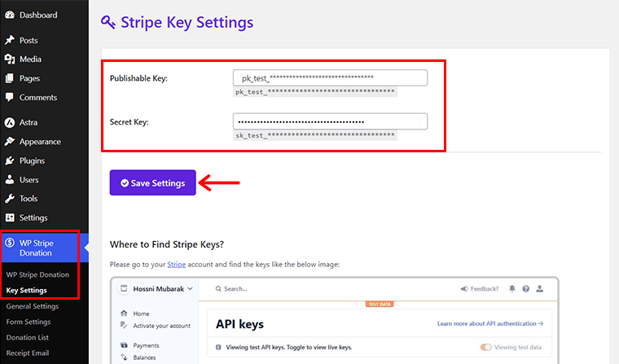Click the Dashboard gauge icon
The image size is (619, 364).
[x=10, y=15]
